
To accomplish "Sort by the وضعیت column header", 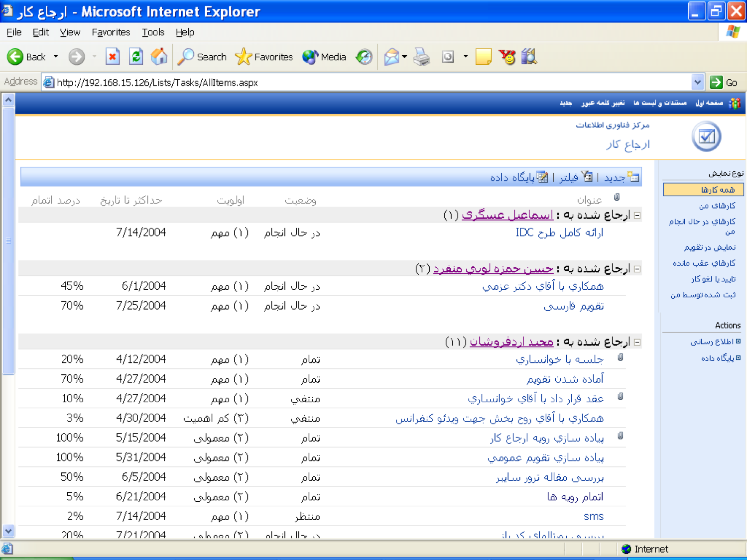I will tap(300, 200).
